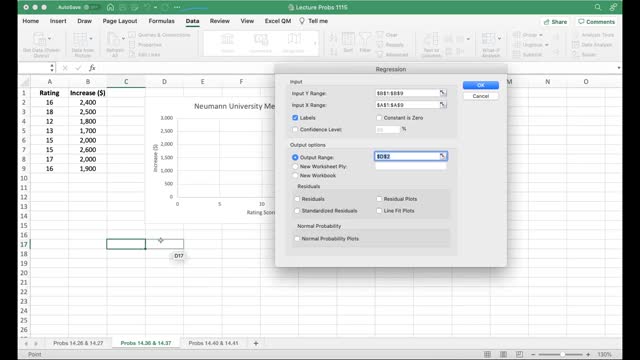Click the Stocks data type icon

[227, 40]
